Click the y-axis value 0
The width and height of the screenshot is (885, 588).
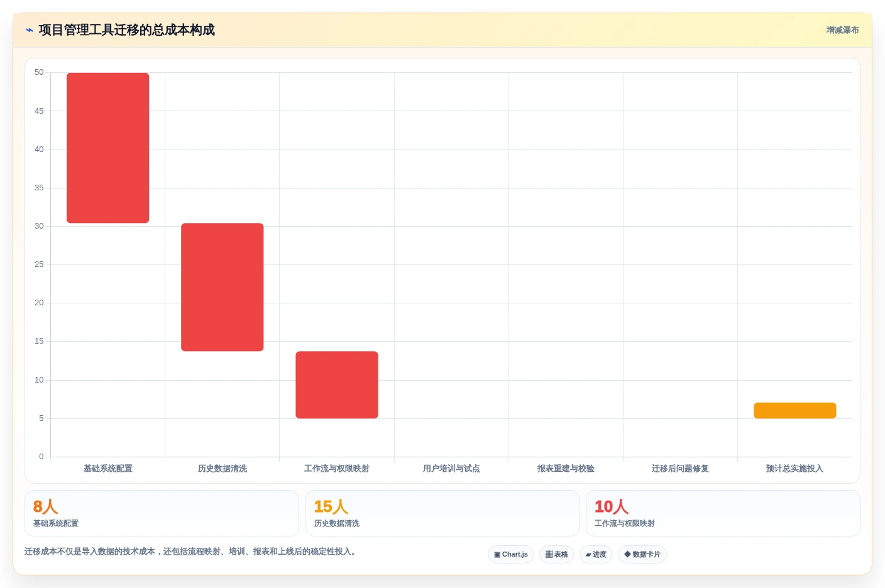tap(41, 457)
